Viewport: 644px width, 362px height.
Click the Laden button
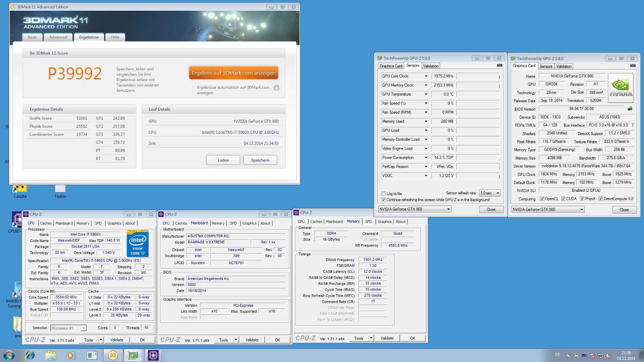point(223,160)
